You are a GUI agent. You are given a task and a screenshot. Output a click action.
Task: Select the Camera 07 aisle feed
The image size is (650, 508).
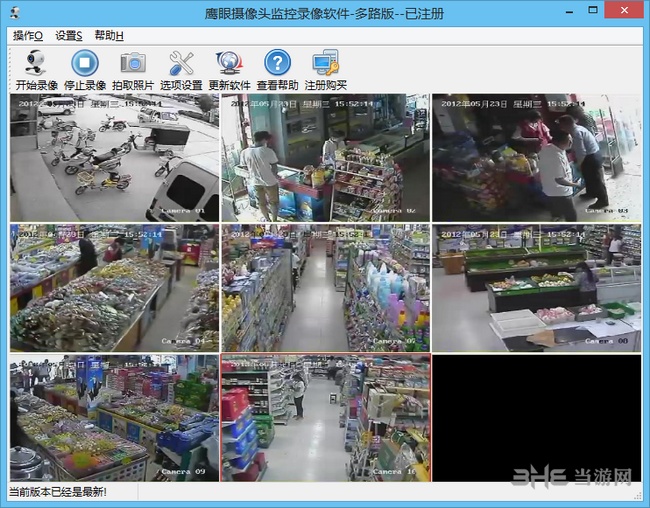tap(325, 288)
